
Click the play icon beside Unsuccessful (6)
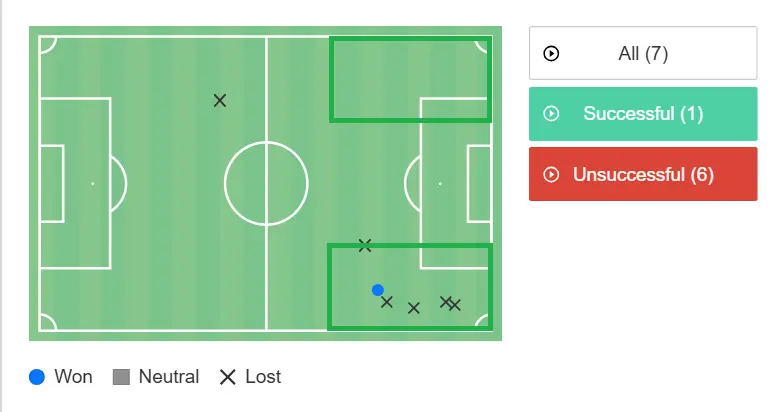[x=551, y=175]
